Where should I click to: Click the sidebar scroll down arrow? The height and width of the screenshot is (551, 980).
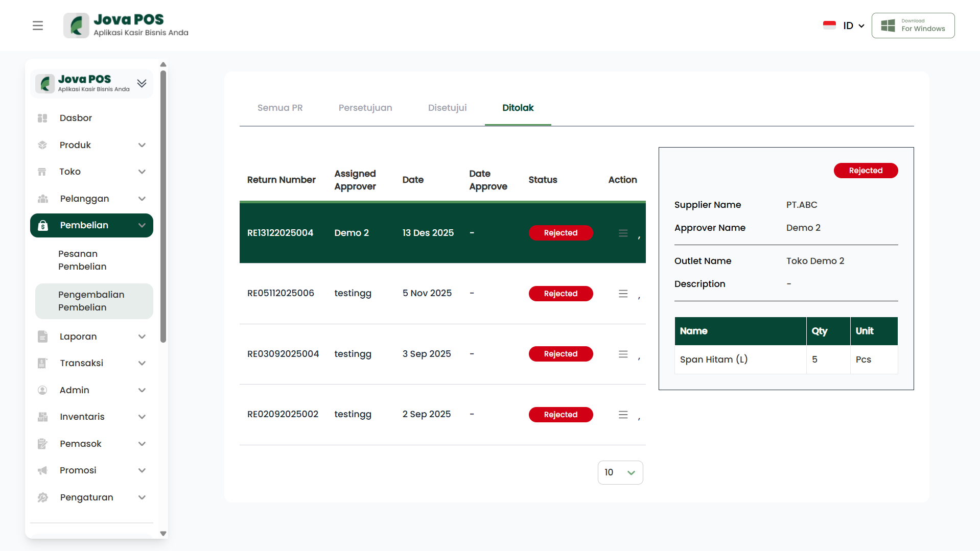tap(163, 533)
